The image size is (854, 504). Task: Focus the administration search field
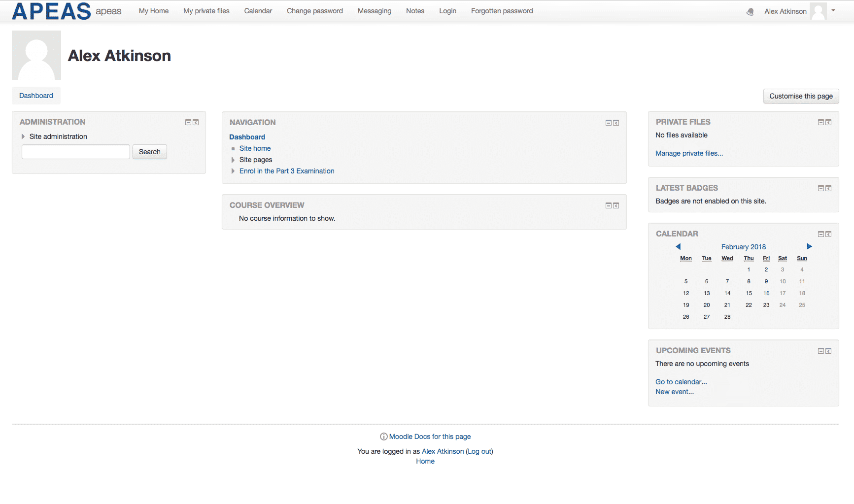coord(76,152)
